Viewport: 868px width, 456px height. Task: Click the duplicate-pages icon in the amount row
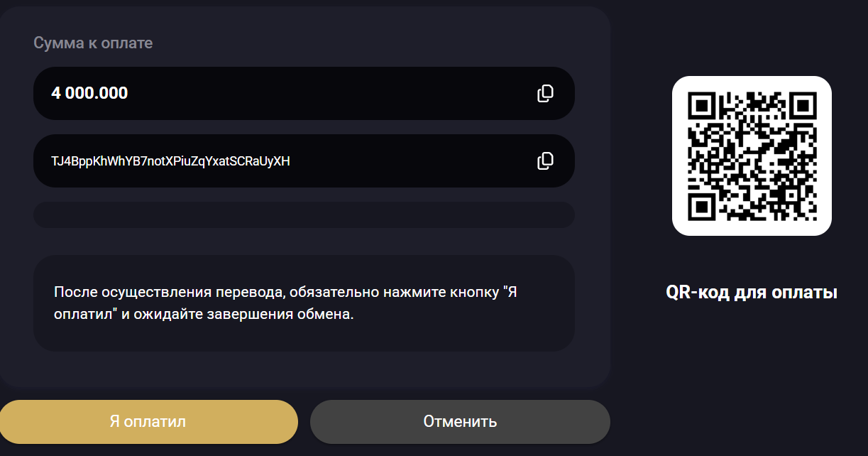tap(545, 93)
